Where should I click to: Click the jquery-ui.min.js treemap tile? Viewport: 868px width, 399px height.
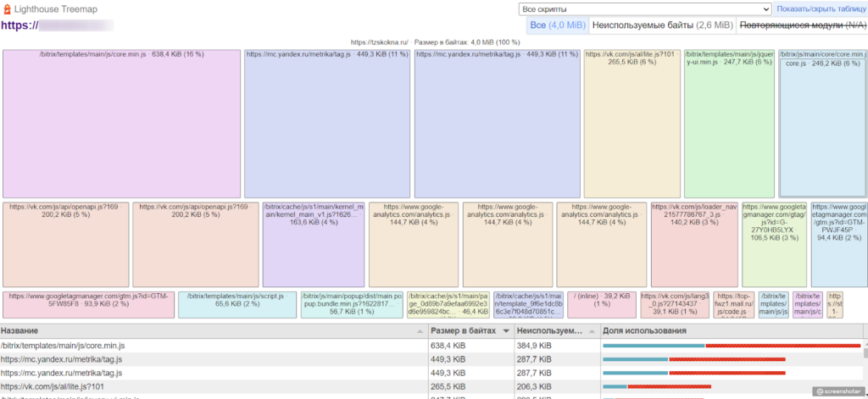click(729, 123)
